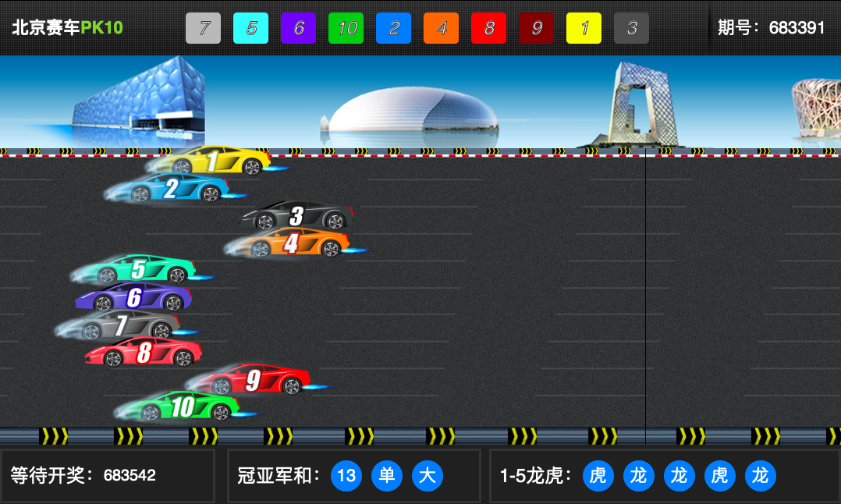The image size is (841, 504).
Task: Click the yellow race car number 1
Action: (x=215, y=160)
